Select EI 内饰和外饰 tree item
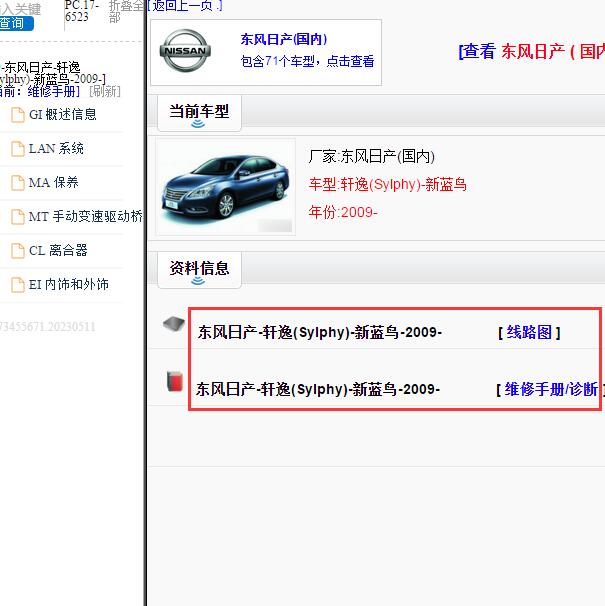605x606 pixels. click(69, 285)
